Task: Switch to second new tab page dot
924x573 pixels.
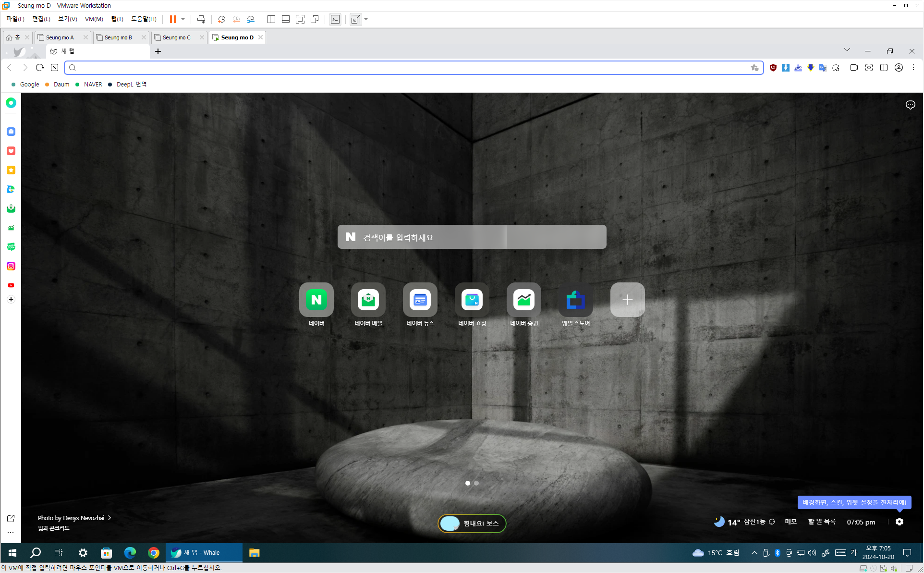Action: (476, 483)
